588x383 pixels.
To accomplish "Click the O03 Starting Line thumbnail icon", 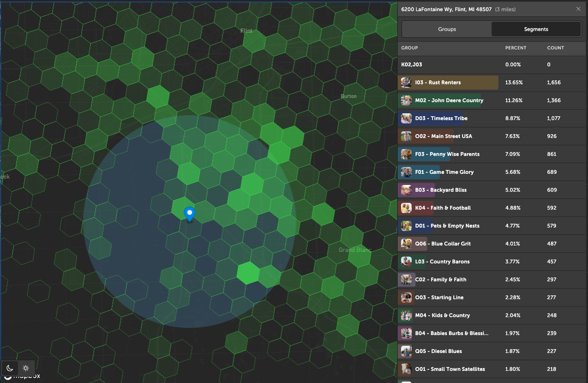I will (x=406, y=297).
